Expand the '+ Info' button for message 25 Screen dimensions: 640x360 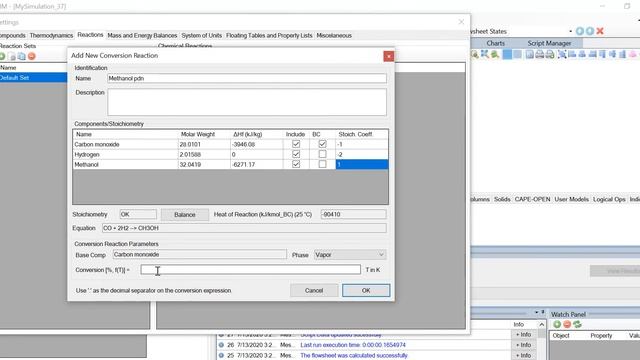click(x=523, y=356)
